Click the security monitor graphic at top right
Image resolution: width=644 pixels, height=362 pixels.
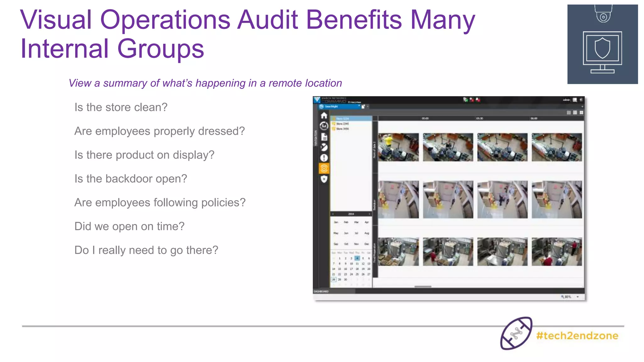tap(602, 44)
